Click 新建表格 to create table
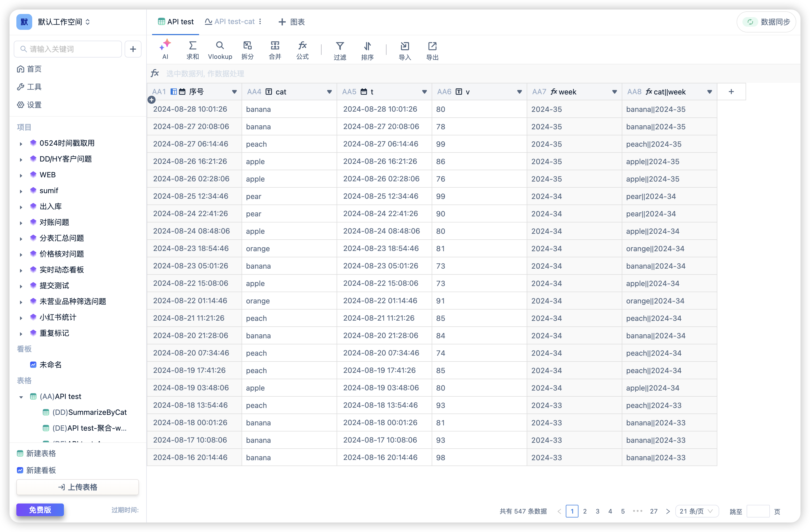Viewport: 810px width, 532px height. pos(36,453)
